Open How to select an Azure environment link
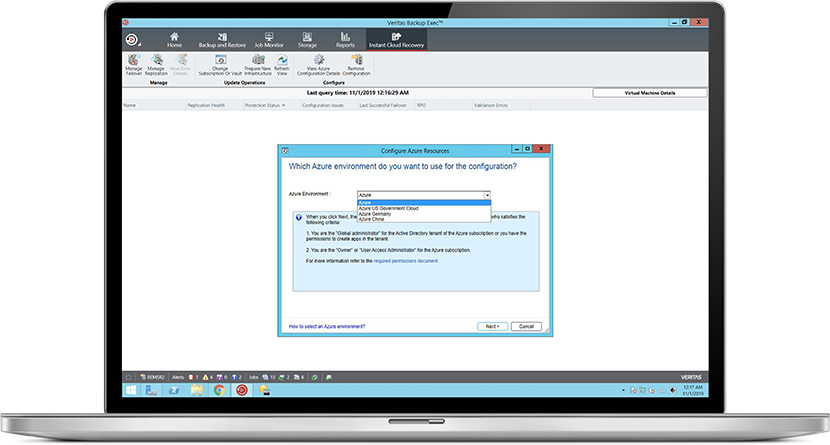 (x=327, y=326)
